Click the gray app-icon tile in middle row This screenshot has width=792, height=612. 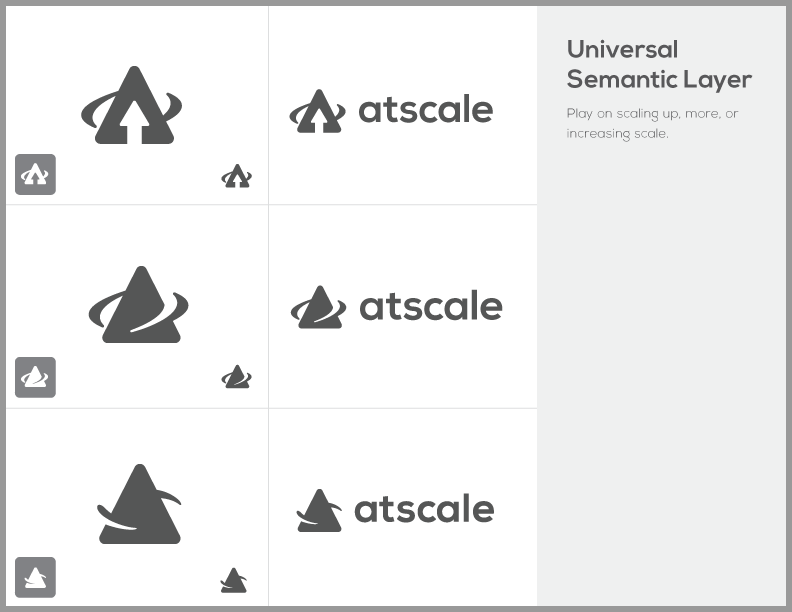point(35,377)
